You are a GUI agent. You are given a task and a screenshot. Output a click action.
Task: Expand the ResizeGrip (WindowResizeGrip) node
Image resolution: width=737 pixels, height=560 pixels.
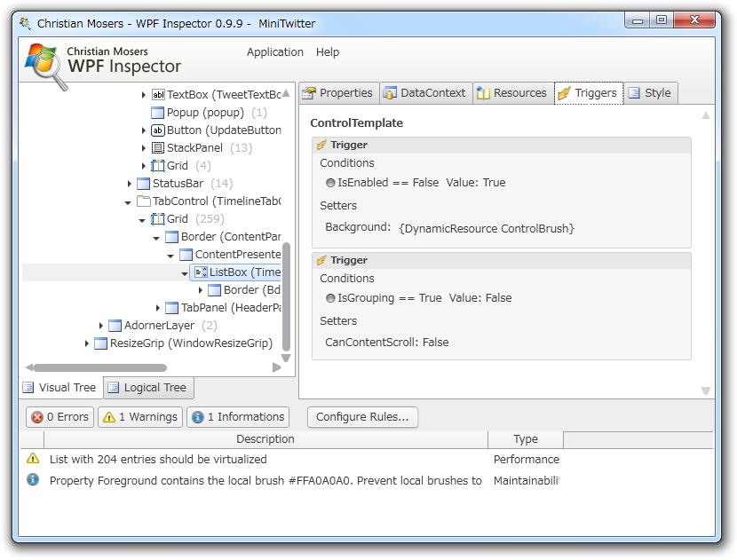[87, 343]
